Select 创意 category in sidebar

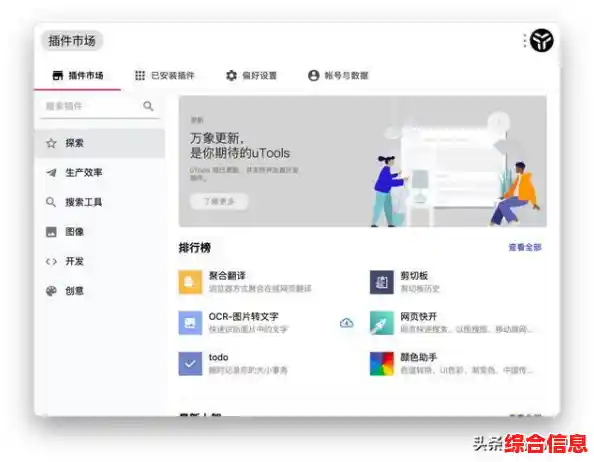coord(100,291)
